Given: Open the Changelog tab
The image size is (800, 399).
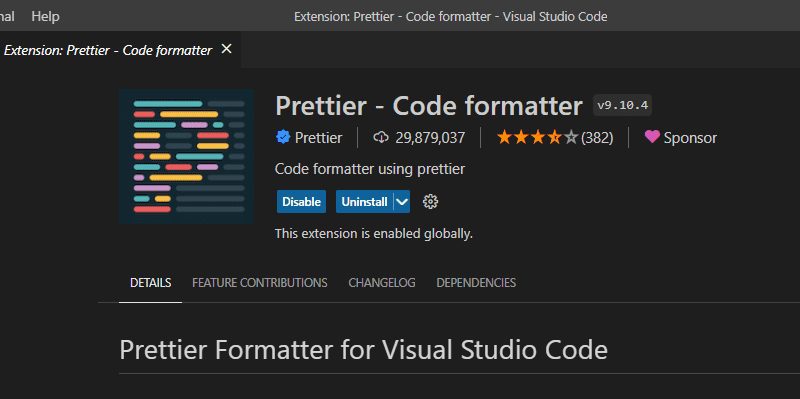Looking at the screenshot, I should point(382,283).
